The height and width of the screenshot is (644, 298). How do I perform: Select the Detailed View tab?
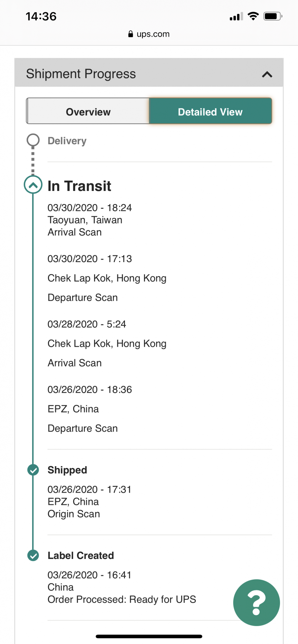(210, 111)
